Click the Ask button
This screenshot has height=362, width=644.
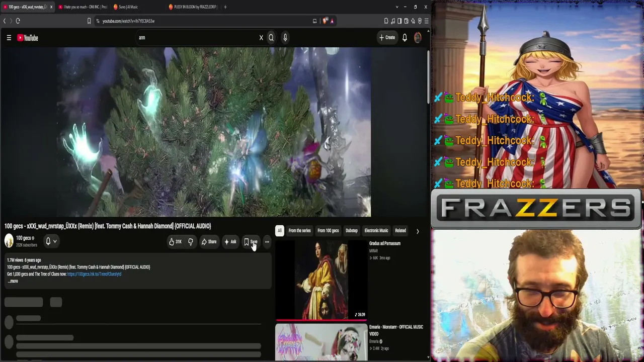pos(230,242)
